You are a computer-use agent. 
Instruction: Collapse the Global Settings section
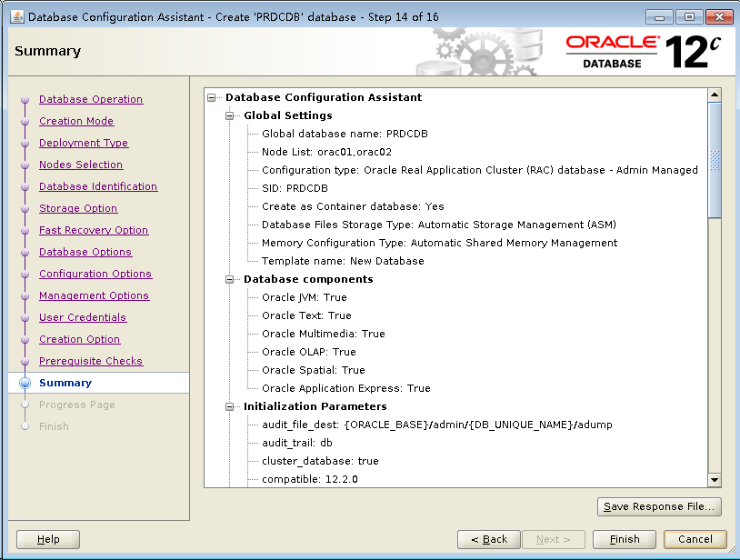[230, 115]
